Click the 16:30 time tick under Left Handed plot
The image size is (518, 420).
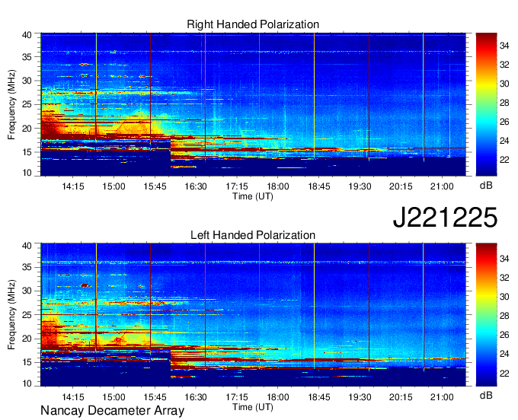(x=196, y=397)
